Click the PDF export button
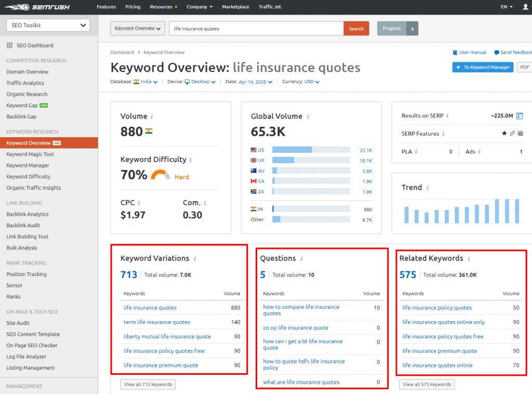The height and width of the screenshot is (394, 532). [524, 67]
